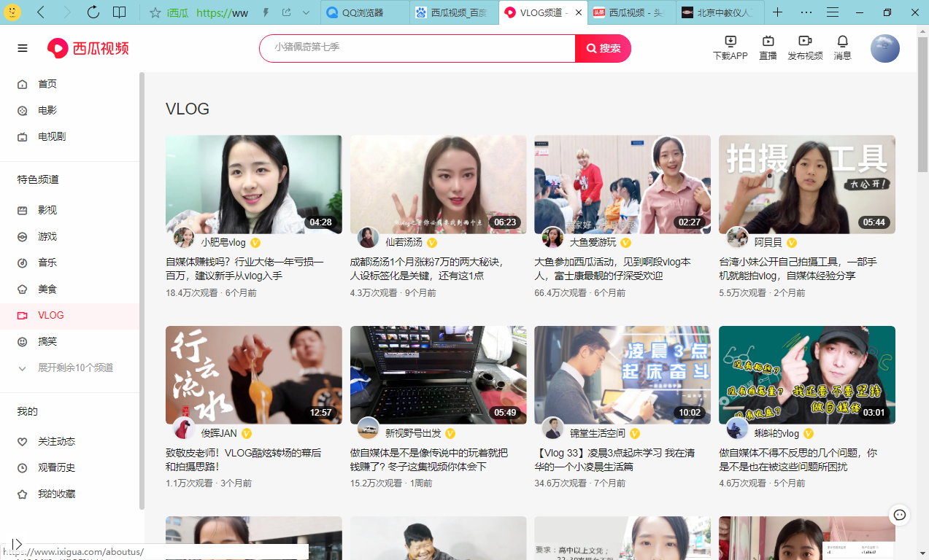The image size is (929, 560).
Task: Click the 仙若汤汤 video thumbnail
Action: coord(438,184)
